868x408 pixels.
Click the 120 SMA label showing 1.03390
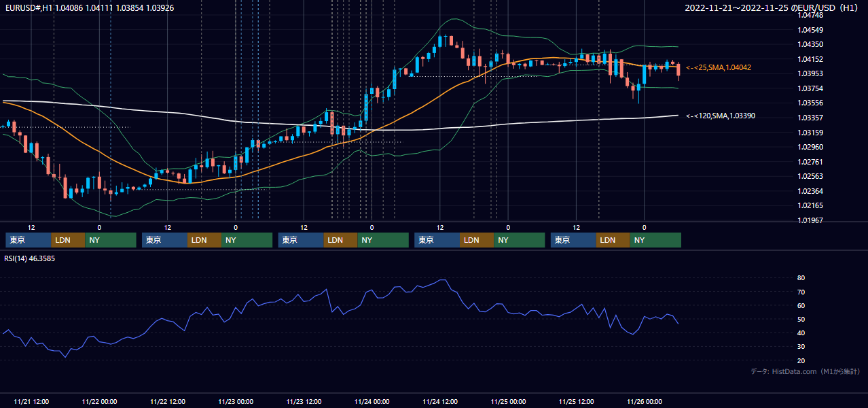point(721,116)
